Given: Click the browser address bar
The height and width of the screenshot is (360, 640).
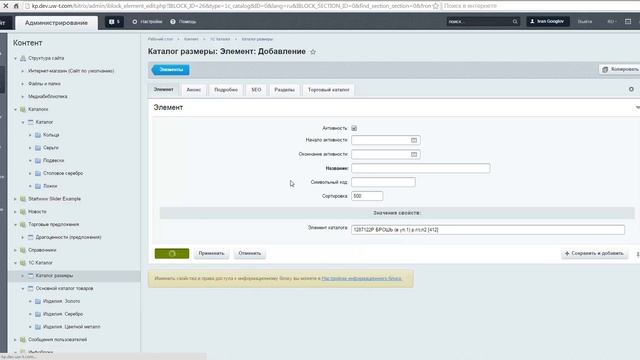Looking at the screenshot, I should tap(231, 6).
